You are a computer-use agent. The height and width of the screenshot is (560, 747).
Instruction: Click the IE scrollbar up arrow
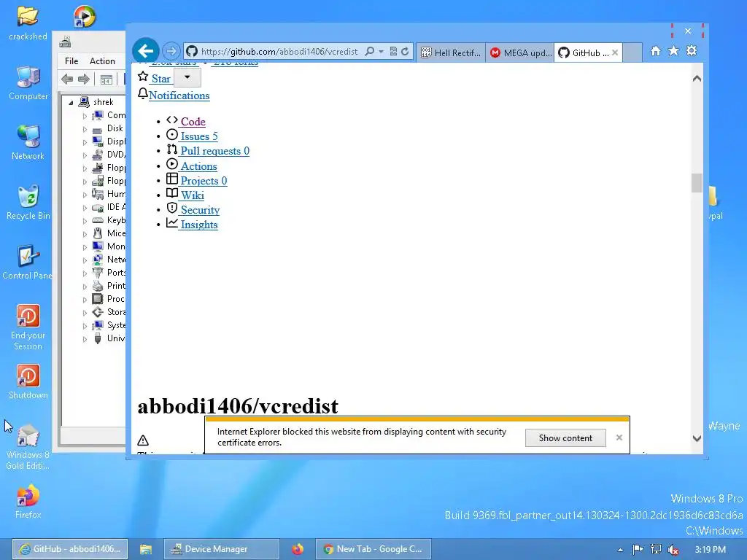click(697, 79)
